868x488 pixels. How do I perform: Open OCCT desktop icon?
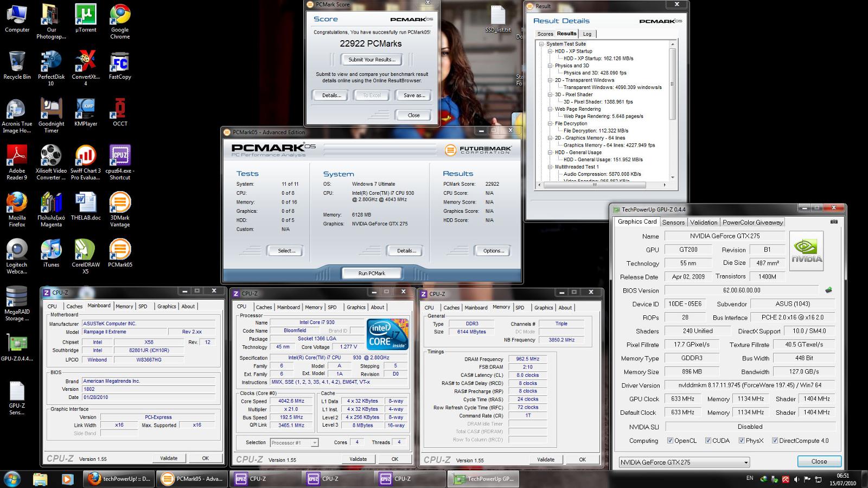pos(120,113)
